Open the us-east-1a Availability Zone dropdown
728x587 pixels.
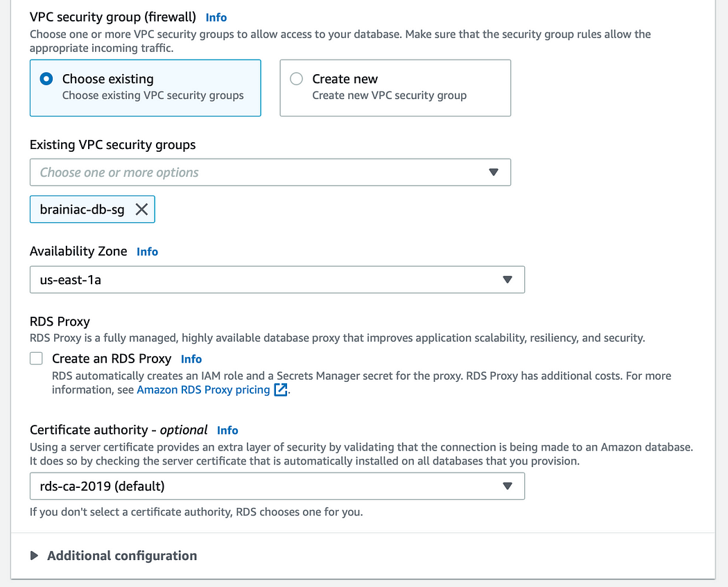click(277, 279)
